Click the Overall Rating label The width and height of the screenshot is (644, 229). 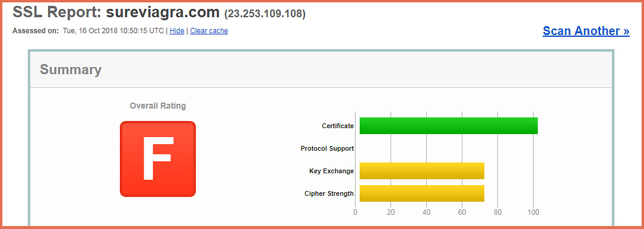pyautogui.click(x=158, y=106)
